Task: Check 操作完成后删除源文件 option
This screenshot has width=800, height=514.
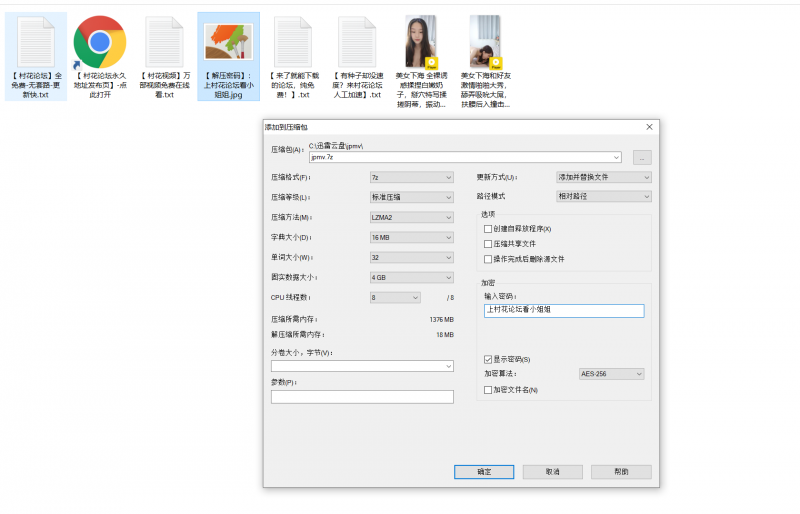Action: click(488, 258)
